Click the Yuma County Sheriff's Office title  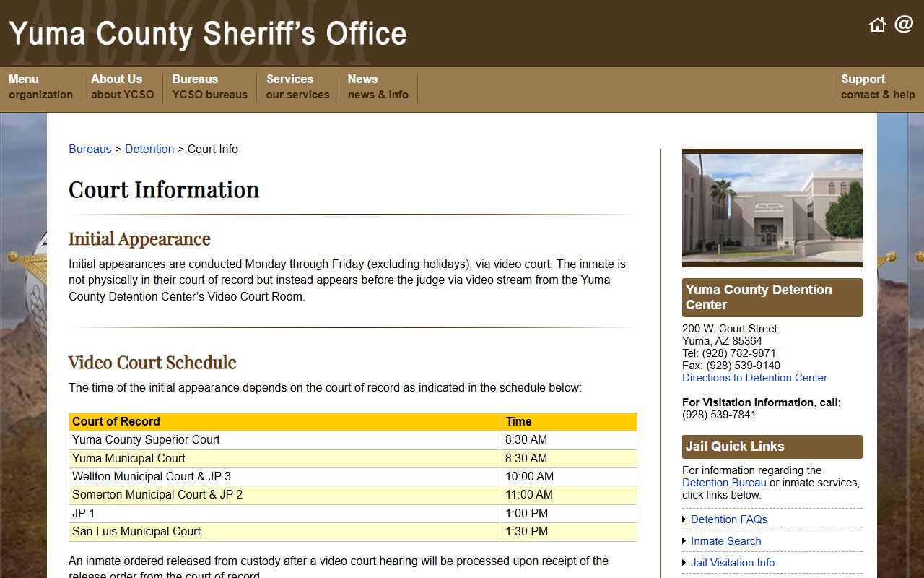[208, 33]
